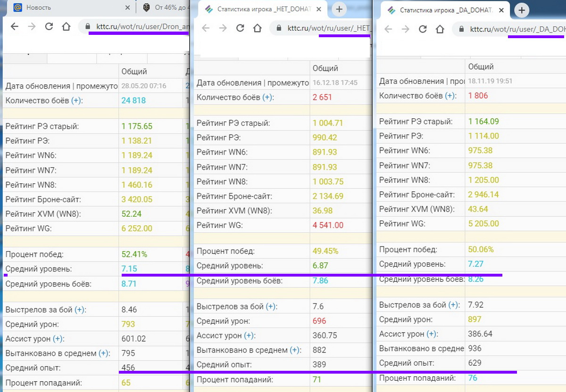Screen dimensions: 566x392
Task: Open new tab beside the _HET_DOHAT tab
Action: coord(339,9)
